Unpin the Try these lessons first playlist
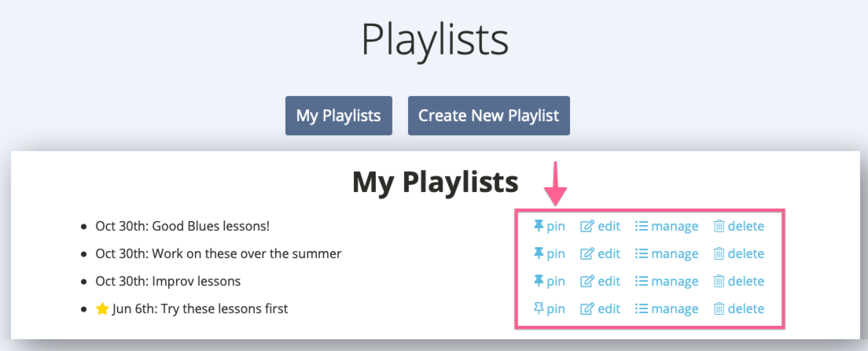Viewport: 868px width, 351px height. coord(549,309)
